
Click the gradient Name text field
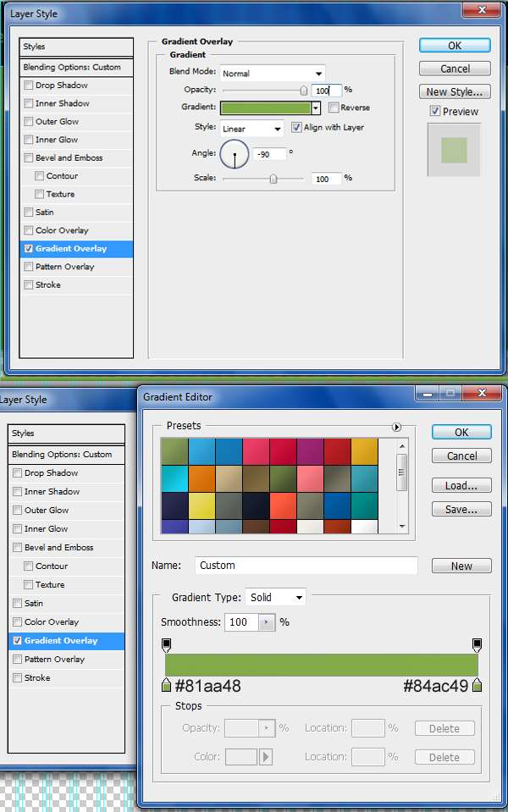click(x=306, y=566)
